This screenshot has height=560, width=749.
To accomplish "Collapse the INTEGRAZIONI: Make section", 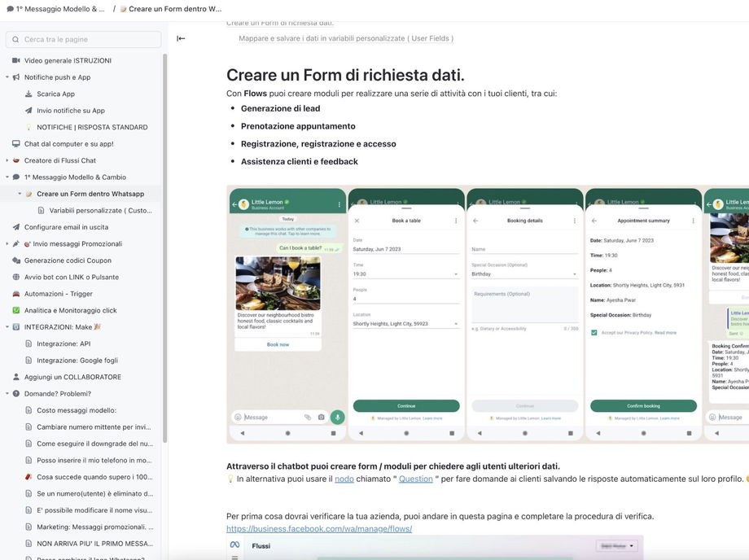I will pyautogui.click(x=7, y=327).
